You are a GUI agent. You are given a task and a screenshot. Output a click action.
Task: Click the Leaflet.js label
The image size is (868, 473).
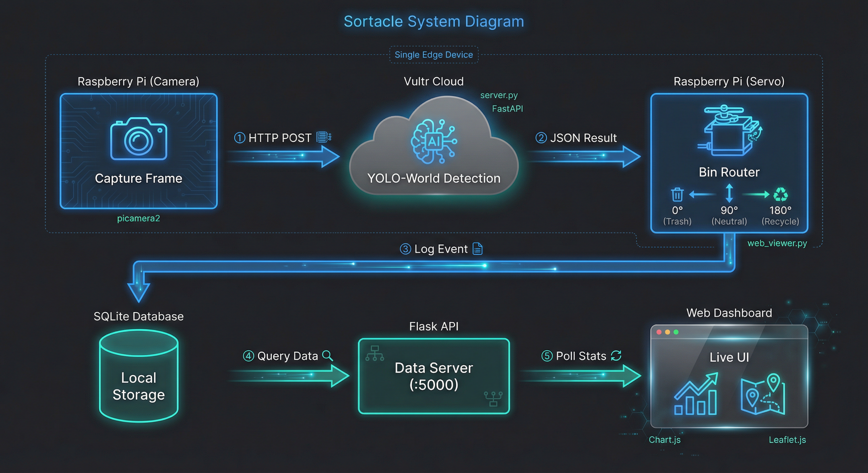(x=787, y=440)
